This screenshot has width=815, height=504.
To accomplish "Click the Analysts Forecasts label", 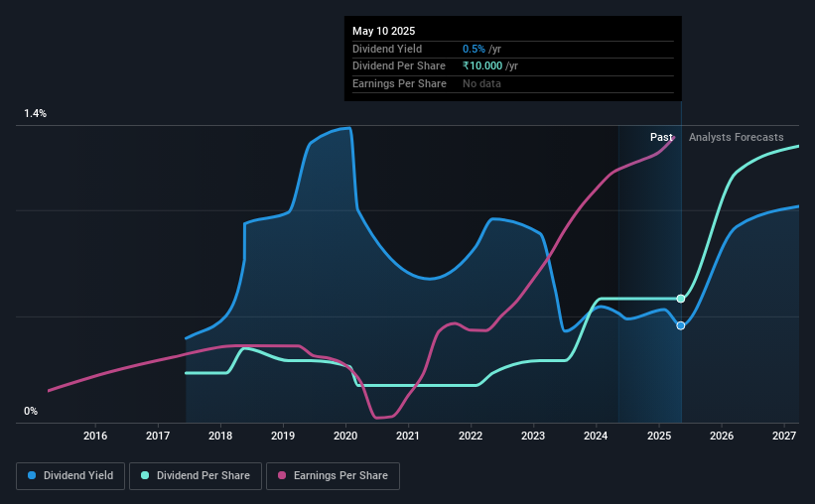I will [x=736, y=137].
